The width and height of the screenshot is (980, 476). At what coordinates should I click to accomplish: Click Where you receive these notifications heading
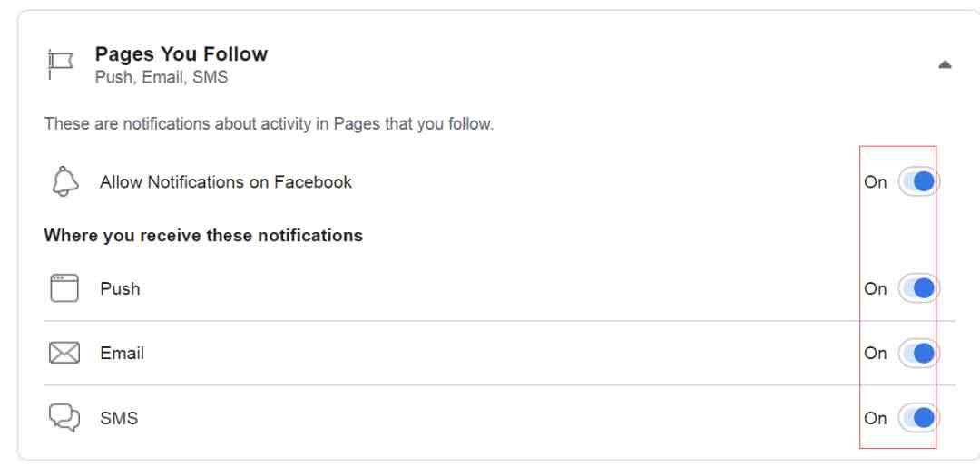[x=203, y=236]
